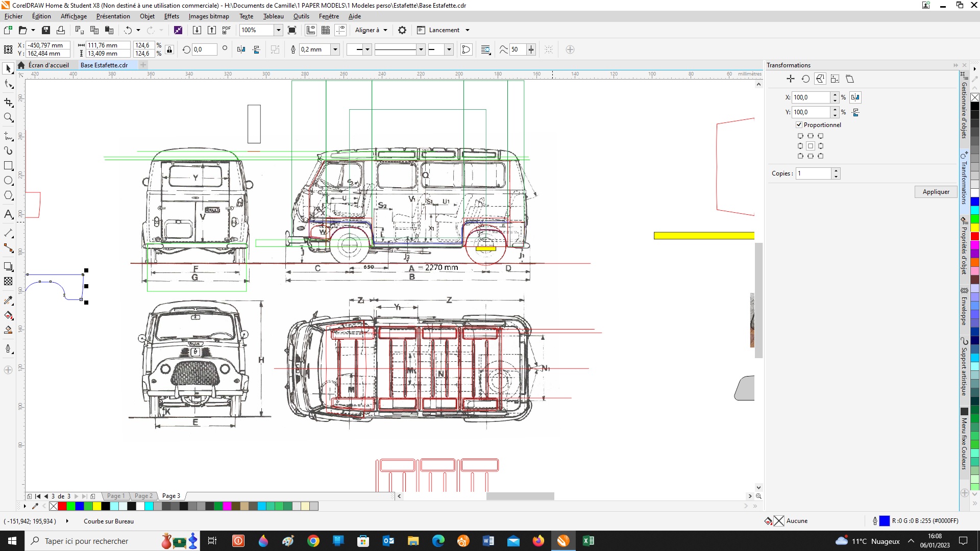Click the Save icon in standard toolbar
Screen dimensions: 980x551
coord(46,30)
